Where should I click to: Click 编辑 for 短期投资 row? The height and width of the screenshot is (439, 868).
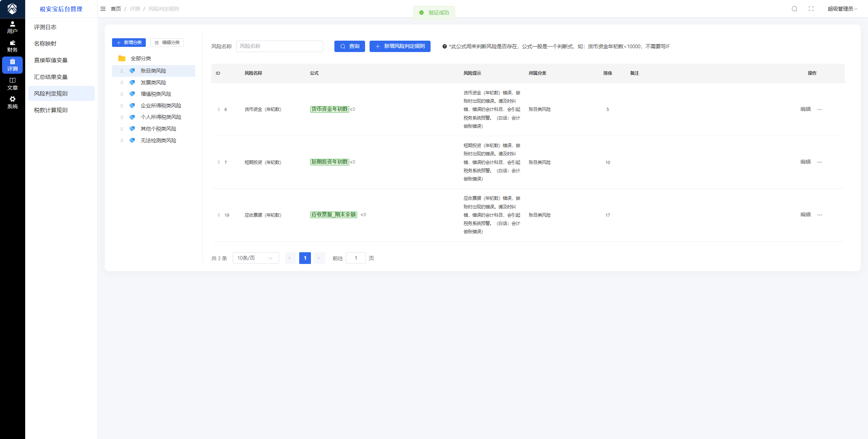tap(805, 162)
